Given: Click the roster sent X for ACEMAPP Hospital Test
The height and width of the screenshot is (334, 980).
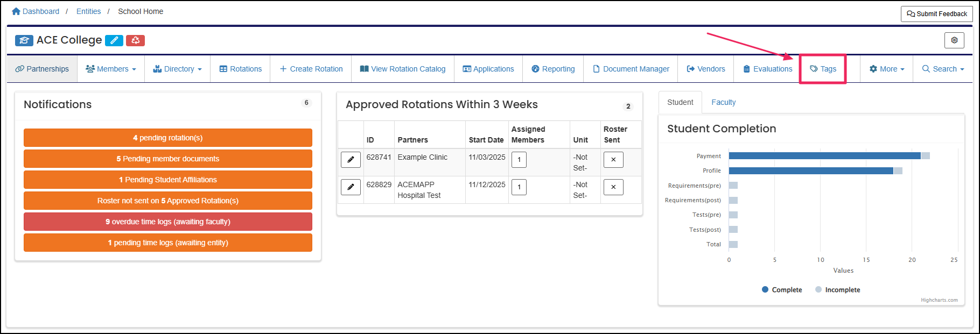Looking at the screenshot, I should (613, 187).
